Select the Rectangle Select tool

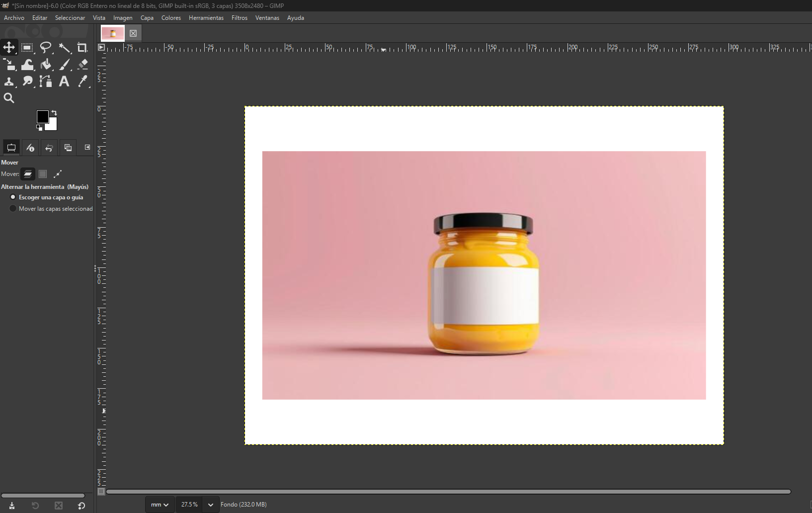point(27,48)
